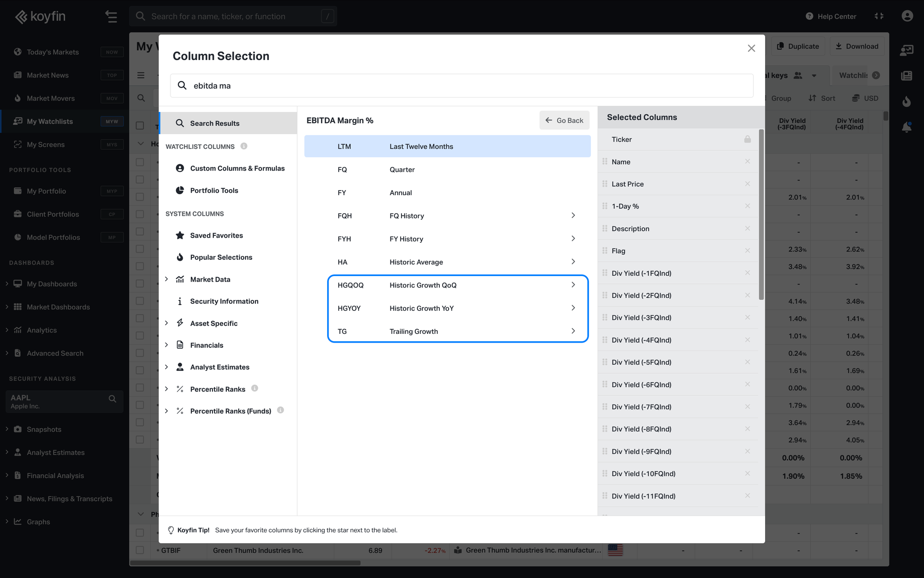
Task: Expand the Market Data category
Action: point(167,279)
